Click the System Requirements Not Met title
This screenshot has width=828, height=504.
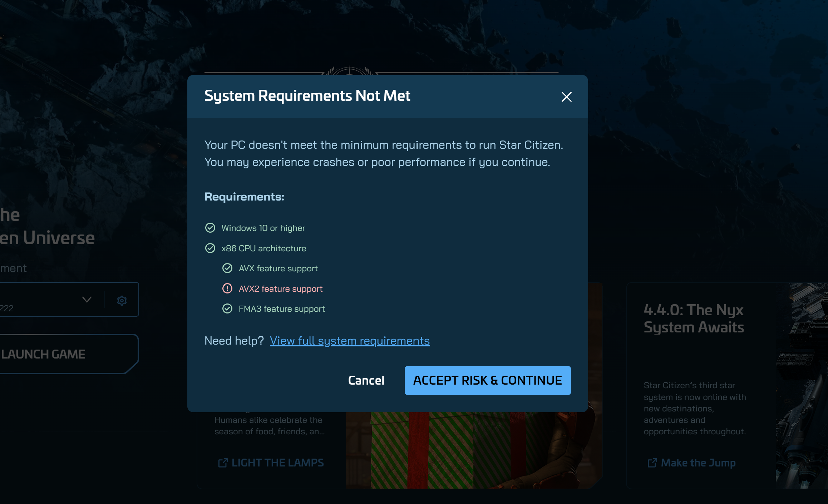[307, 96]
